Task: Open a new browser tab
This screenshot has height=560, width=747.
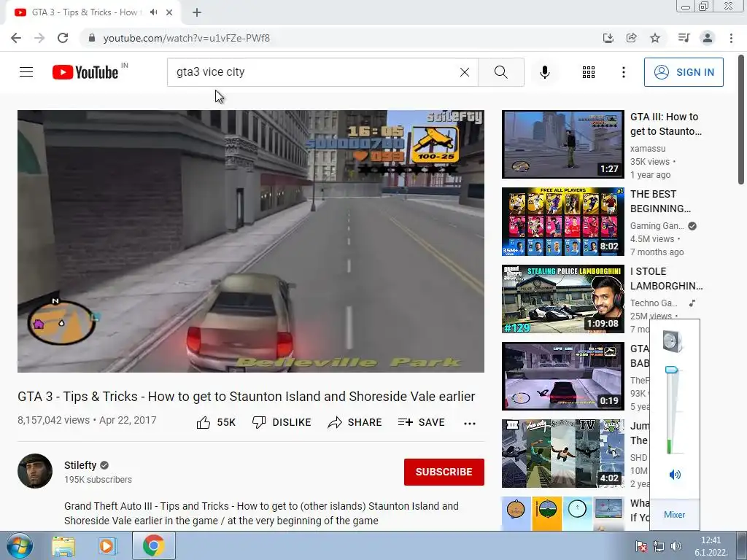Action: [x=197, y=12]
